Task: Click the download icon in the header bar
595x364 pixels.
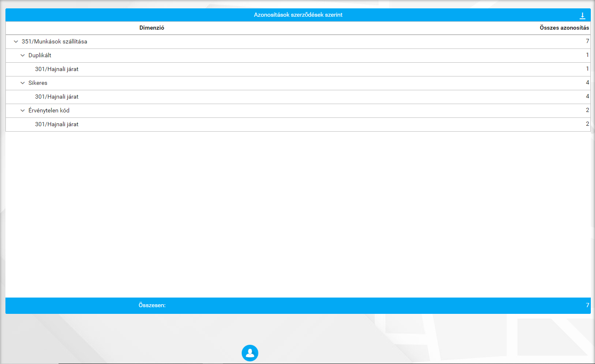Action: click(x=582, y=15)
